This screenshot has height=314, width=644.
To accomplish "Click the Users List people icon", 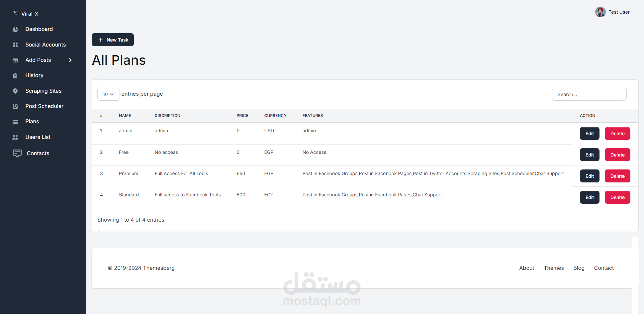I will (x=15, y=137).
